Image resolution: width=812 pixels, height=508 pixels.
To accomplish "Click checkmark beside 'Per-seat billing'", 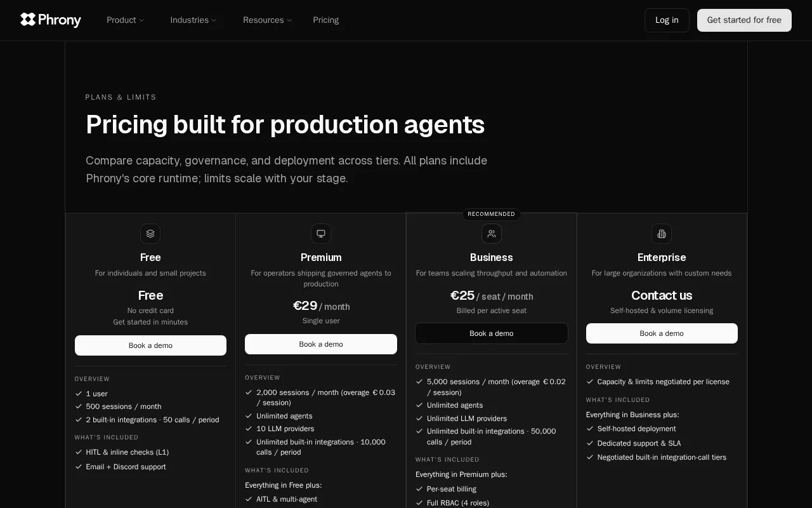I will click(x=419, y=489).
